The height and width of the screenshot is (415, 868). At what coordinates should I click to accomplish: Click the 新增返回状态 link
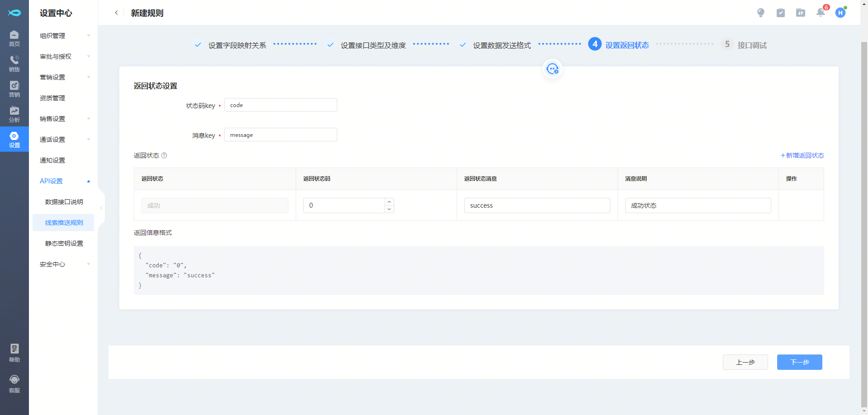point(802,155)
